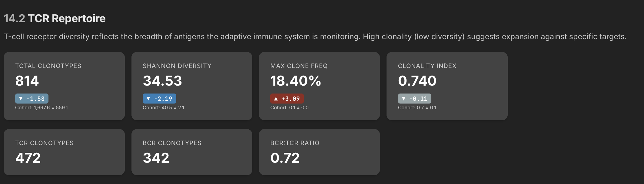Viewport: 644px width, 184px height.
Task: Select the red +3.09 Max Clone Freq badge
Action: coord(287,99)
